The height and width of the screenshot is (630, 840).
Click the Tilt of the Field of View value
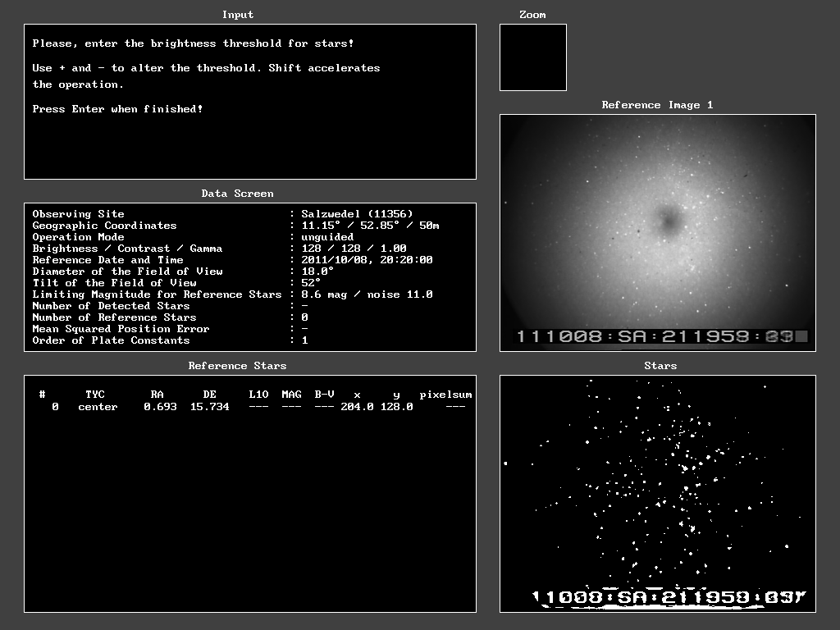click(311, 283)
